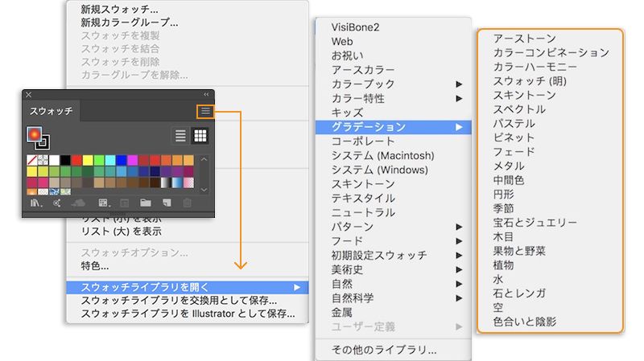
Task: Select the blue sky gradient swatch
Action: click(177, 183)
